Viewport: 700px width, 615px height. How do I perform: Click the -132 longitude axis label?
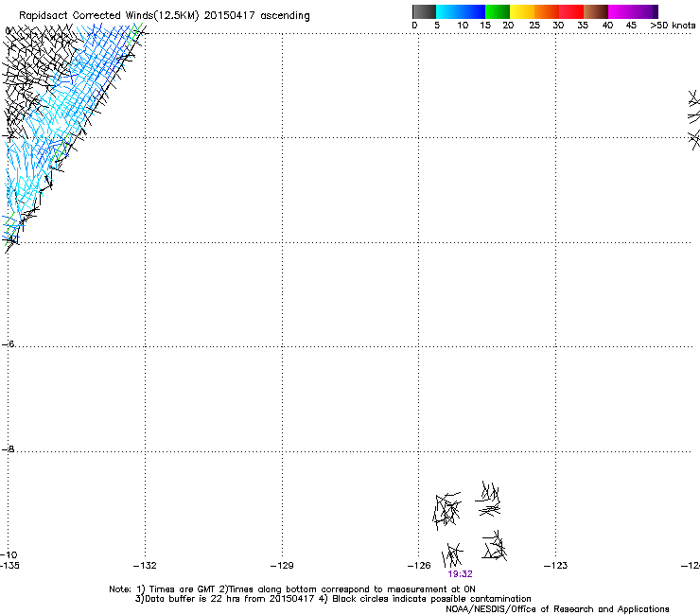coord(145,566)
